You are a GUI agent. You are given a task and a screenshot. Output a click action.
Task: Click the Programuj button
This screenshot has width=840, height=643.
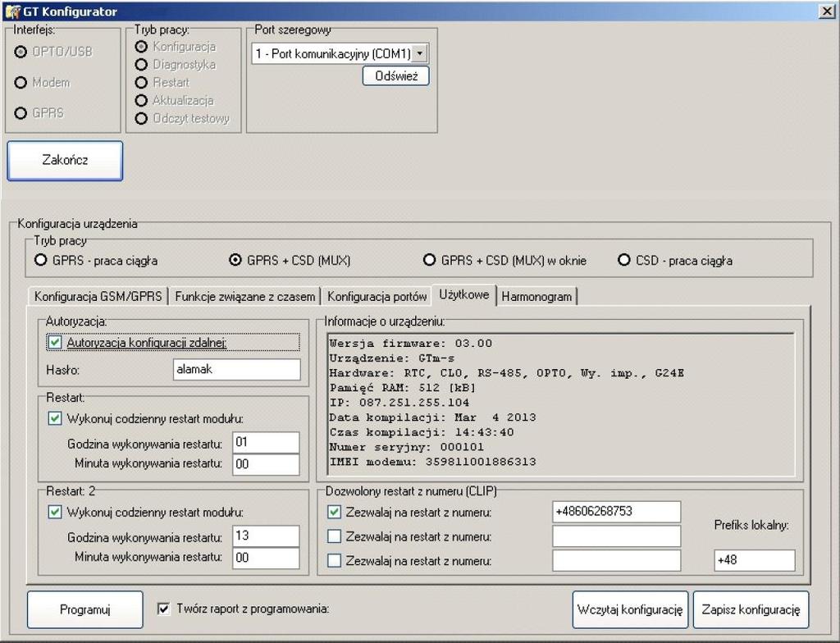(85, 609)
